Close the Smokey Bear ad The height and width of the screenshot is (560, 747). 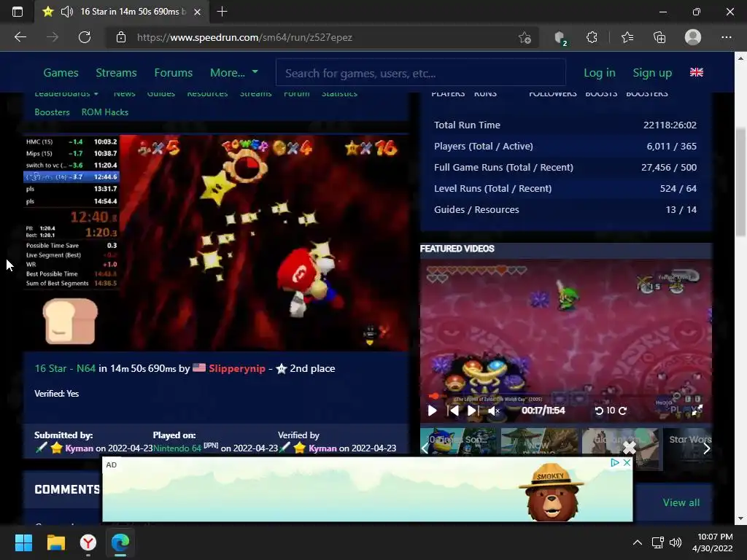click(x=627, y=462)
